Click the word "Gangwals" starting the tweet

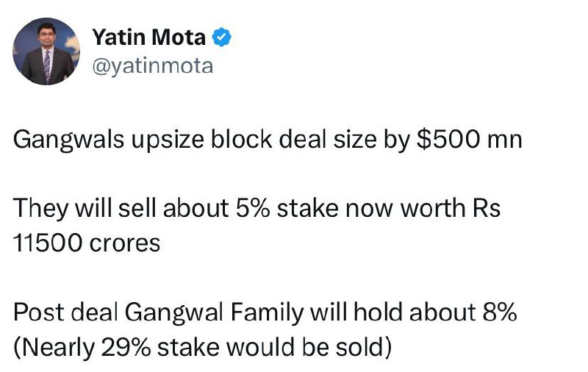[68, 140]
